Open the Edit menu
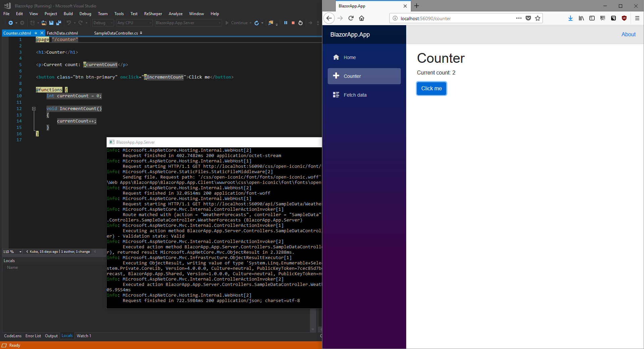This screenshot has height=349, width=644. 19,14
